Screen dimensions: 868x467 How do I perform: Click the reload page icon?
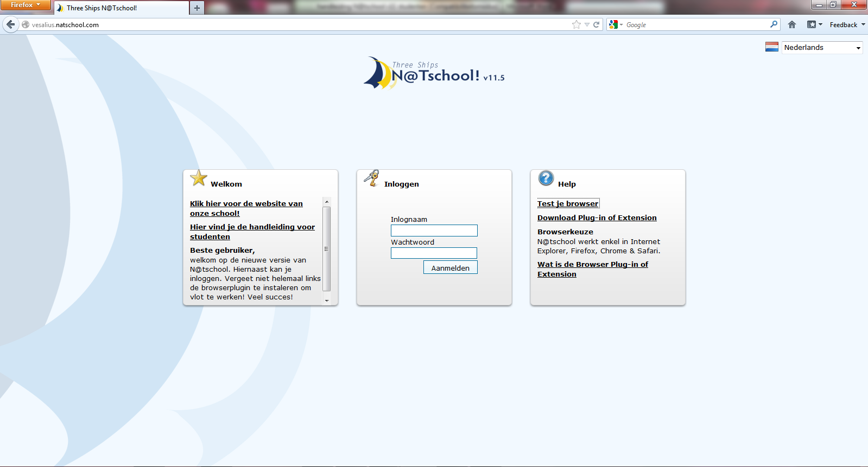coord(596,24)
